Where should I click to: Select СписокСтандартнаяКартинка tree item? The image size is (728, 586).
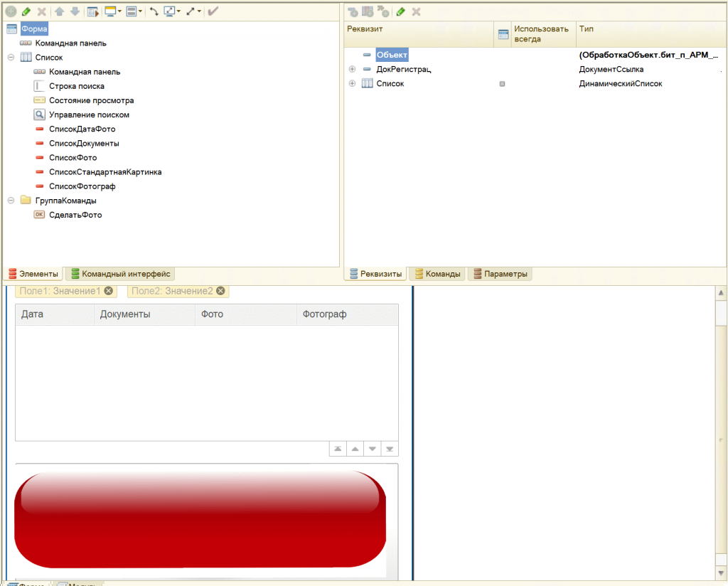point(105,172)
